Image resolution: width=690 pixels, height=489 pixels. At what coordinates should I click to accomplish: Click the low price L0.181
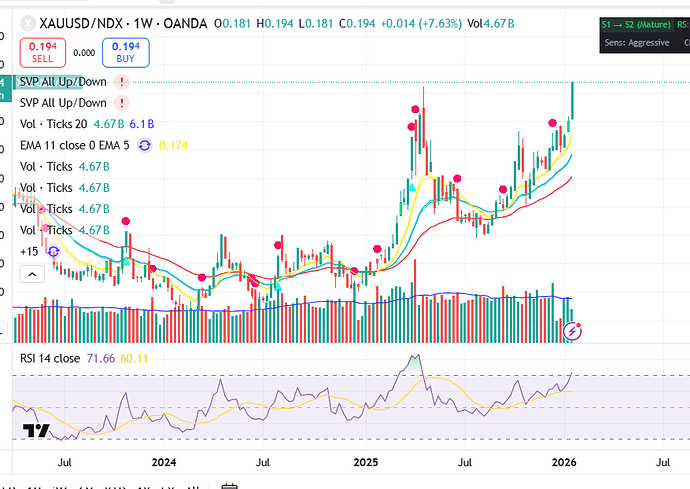pyautogui.click(x=316, y=23)
